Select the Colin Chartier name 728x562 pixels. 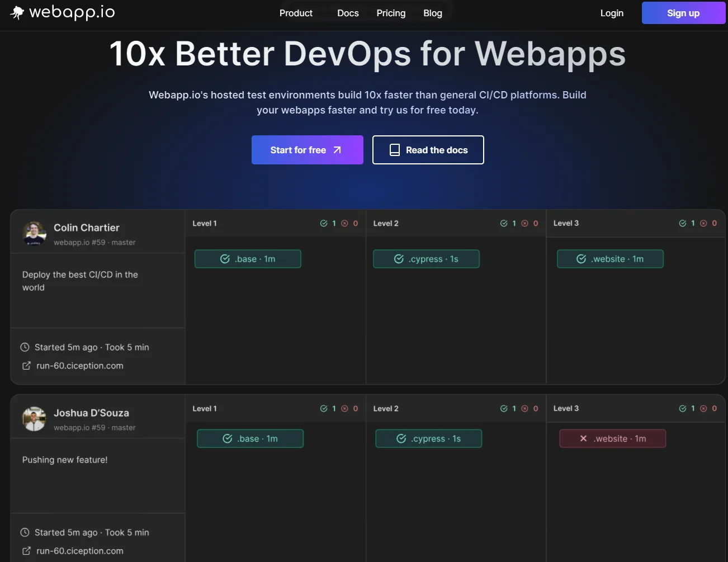coord(87,228)
